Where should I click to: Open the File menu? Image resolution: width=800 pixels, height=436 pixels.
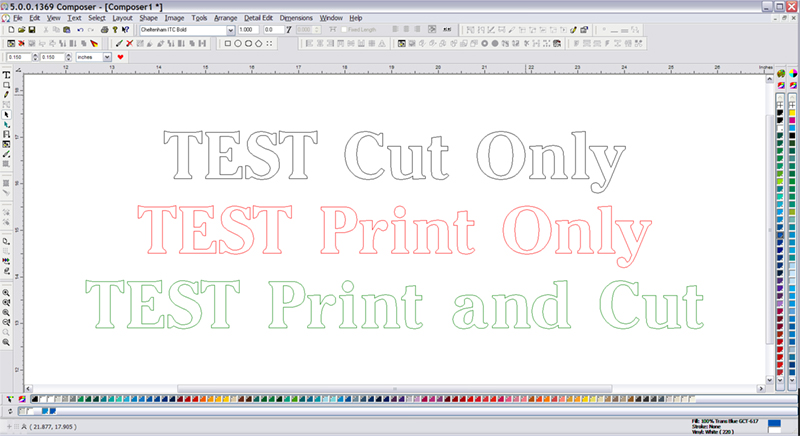18,18
